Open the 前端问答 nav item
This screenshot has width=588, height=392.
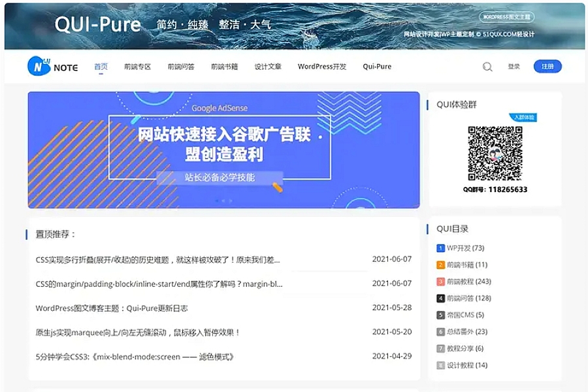[x=181, y=67]
